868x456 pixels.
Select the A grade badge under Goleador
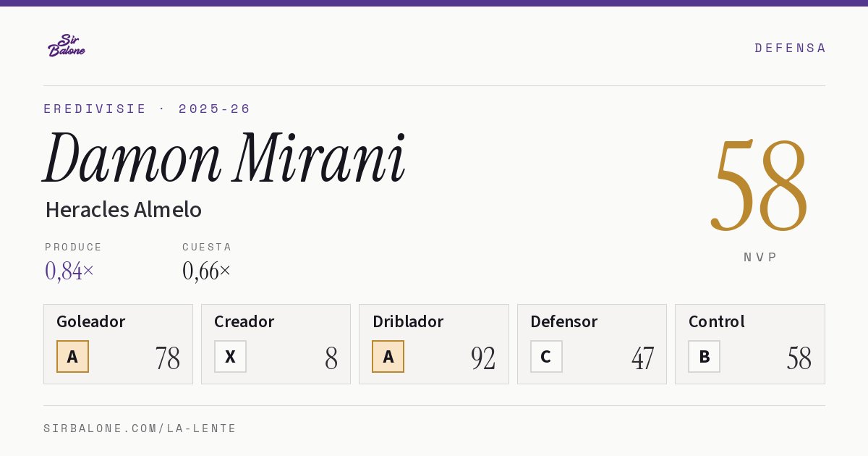point(72,356)
